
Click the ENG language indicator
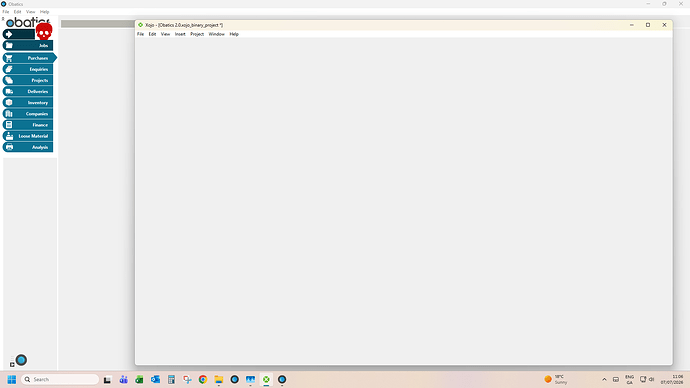[630, 379]
